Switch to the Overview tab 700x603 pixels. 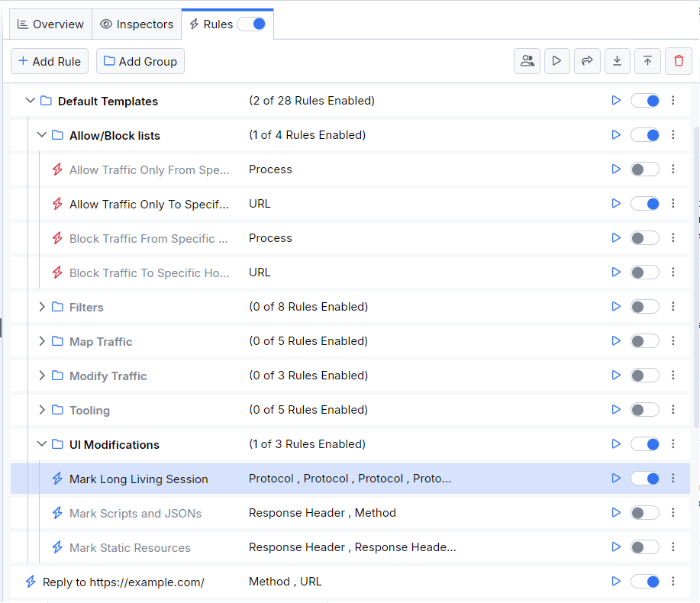[x=50, y=24]
